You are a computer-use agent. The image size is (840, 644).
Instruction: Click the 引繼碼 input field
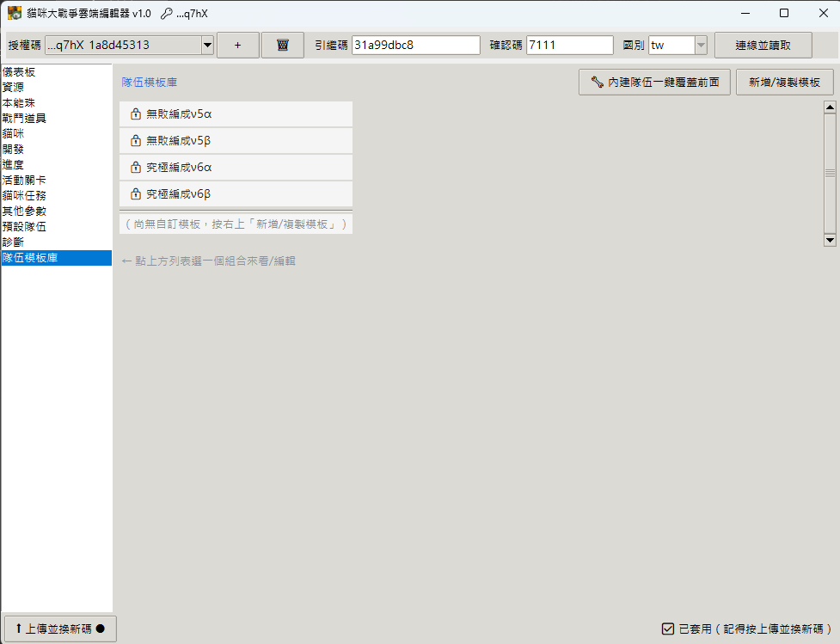[416, 45]
